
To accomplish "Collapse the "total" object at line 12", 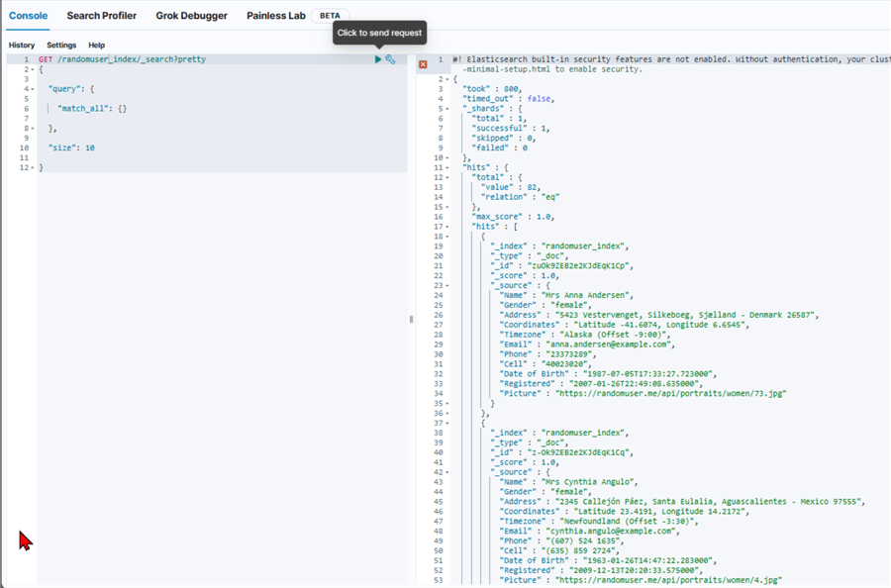I will [448, 177].
